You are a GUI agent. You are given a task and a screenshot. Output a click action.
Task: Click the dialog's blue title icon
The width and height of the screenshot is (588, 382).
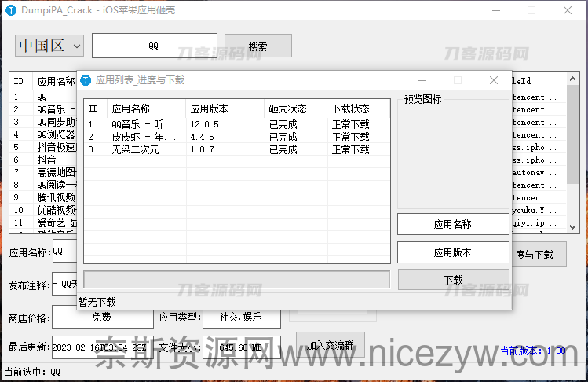coord(86,80)
